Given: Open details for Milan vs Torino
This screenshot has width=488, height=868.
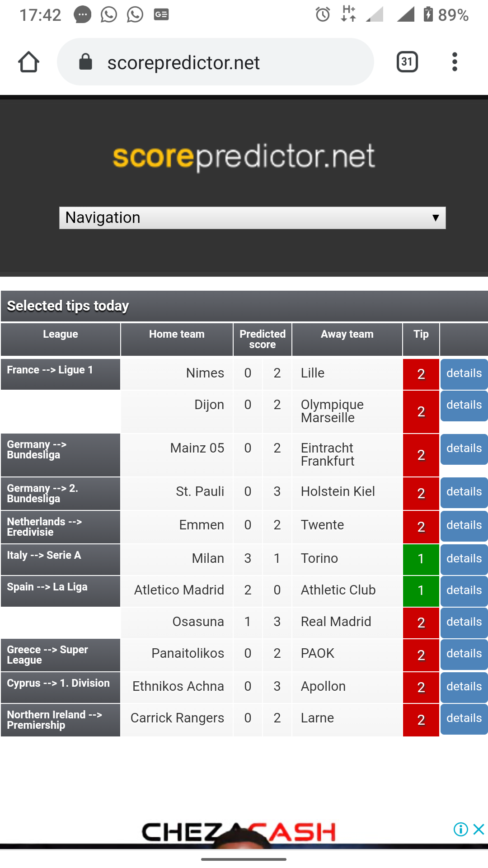Looking at the screenshot, I should click(x=464, y=559).
